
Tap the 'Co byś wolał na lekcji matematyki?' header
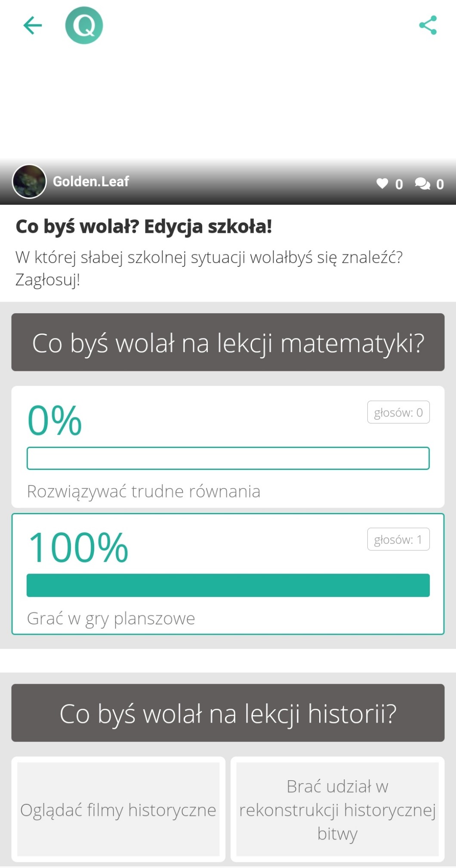[x=228, y=343]
